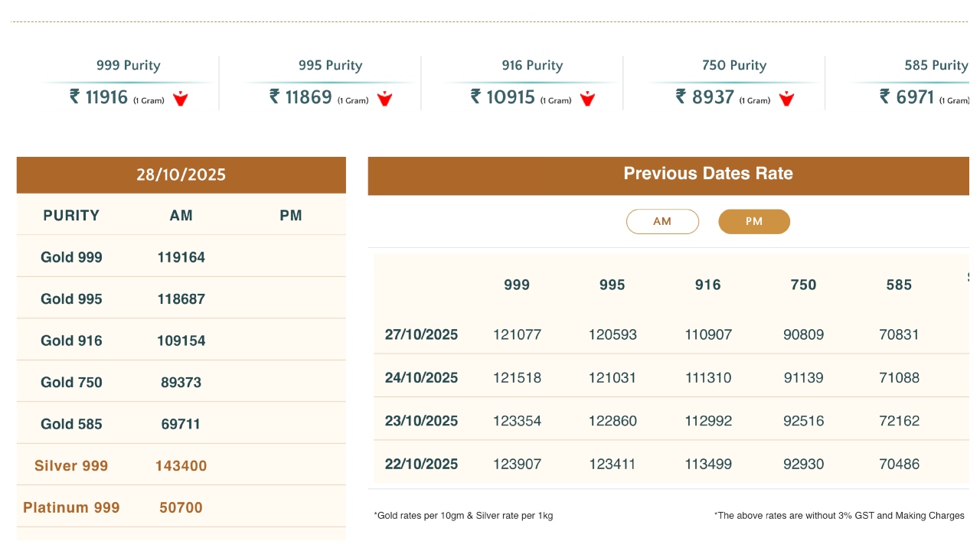Select the 27/10/2025 date row

pyautogui.click(x=421, y=334)
